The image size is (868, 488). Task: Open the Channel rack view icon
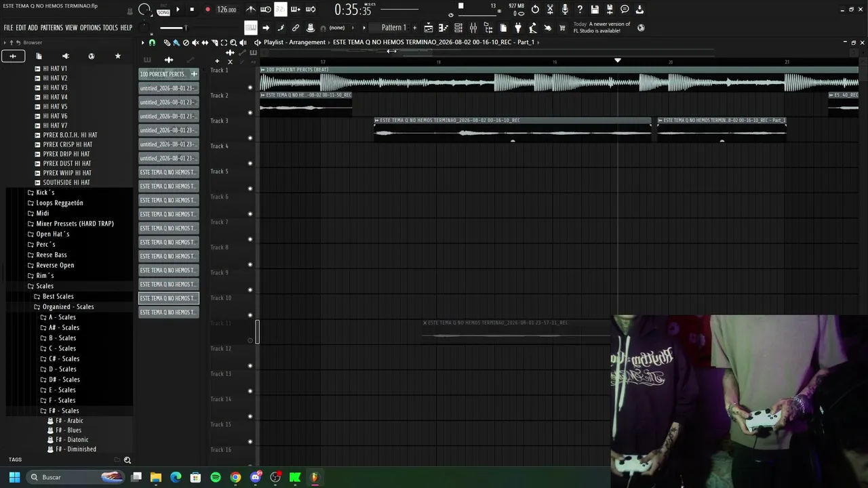click(458, 28)
